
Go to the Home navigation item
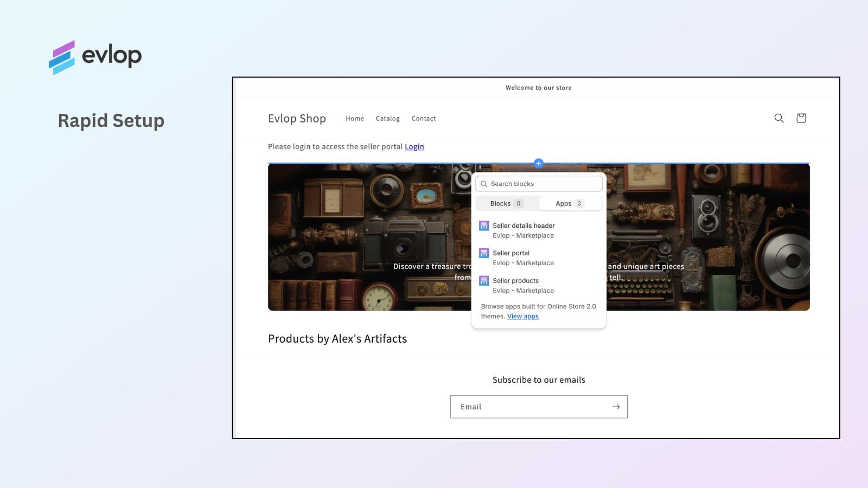[355, 119]
